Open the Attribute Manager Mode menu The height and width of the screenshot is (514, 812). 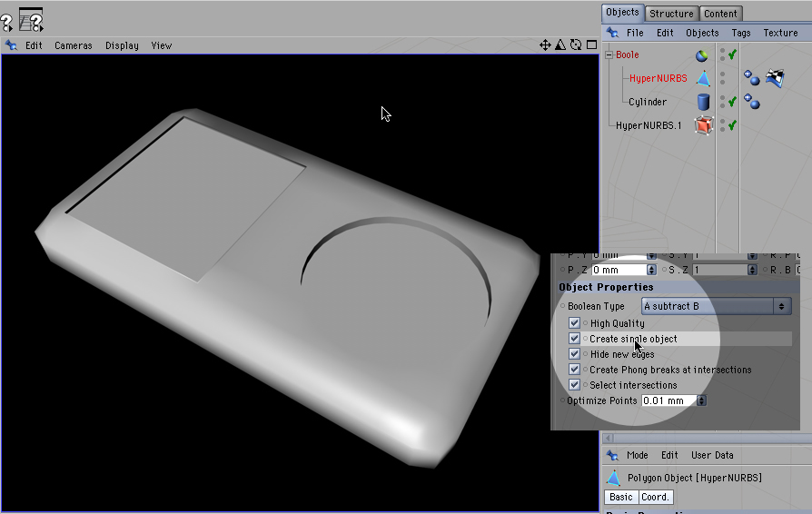point(637,455)
